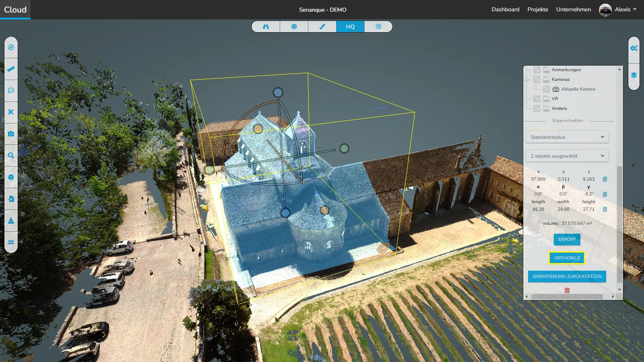This screenshot has width=644, height=362.
Task: Open the annotation speech bubble tool
Action: (x=11, y=90)
